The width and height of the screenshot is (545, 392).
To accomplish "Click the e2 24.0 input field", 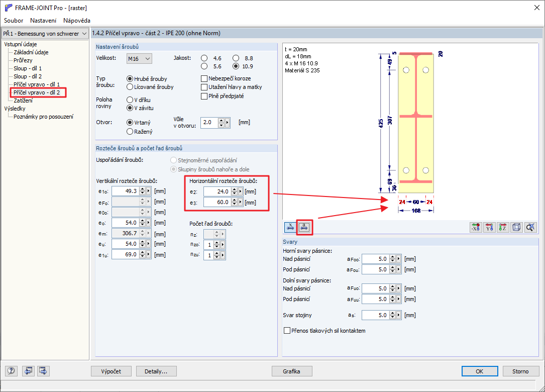I will click(x=217, y=191).
